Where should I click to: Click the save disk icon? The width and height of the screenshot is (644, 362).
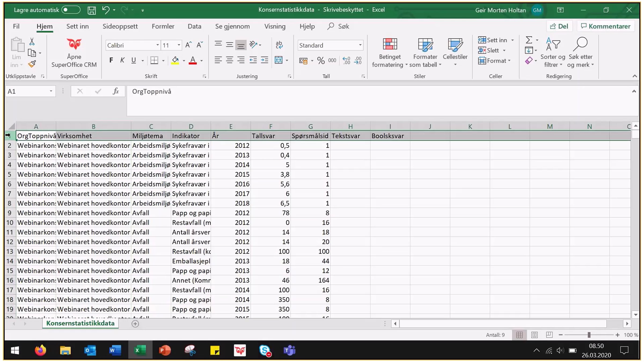click(92, 10)
